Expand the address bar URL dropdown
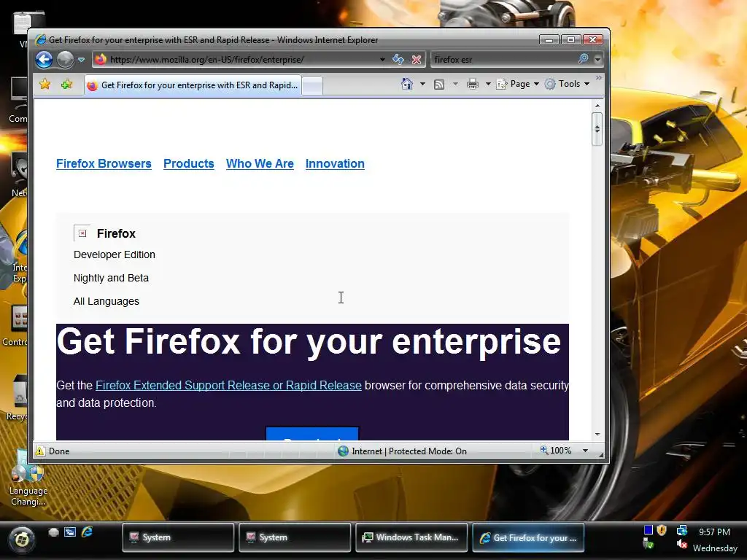Viewport: 747px width, 560px height. pyautogui.click(x=382, y=60)
